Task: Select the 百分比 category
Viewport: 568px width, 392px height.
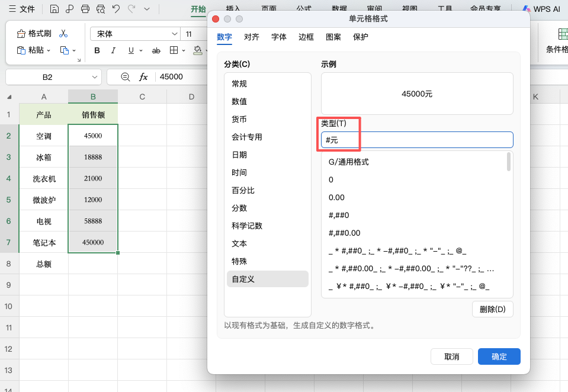Action: 268,190
